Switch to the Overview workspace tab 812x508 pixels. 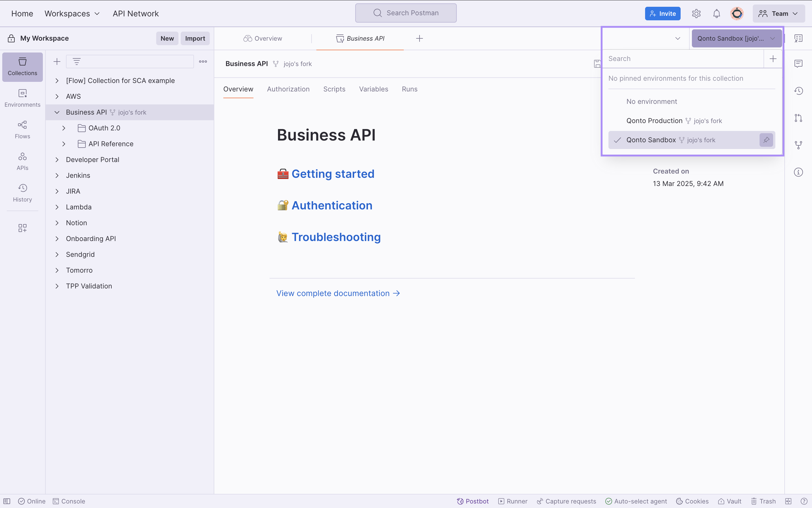263,38
